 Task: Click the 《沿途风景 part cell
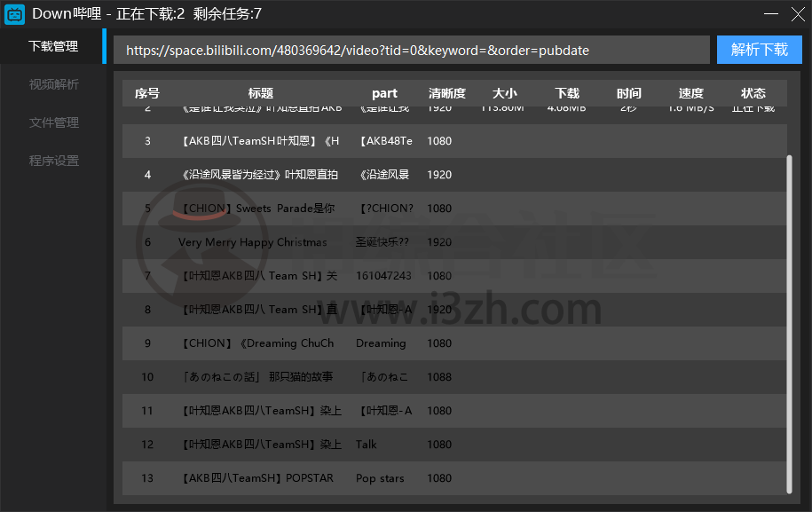click(x=384, y=175)
